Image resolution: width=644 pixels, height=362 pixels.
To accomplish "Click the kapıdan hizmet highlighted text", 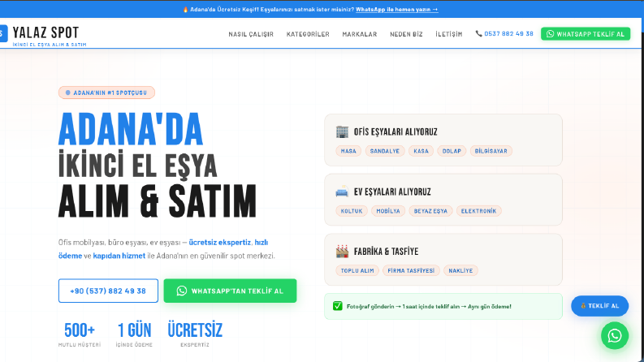I will (x=119, y=256).
